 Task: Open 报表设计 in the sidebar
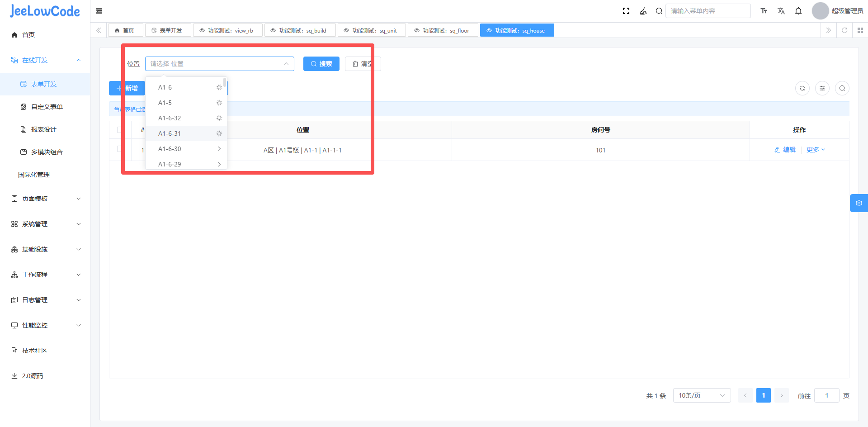click(x=43, y=129)
